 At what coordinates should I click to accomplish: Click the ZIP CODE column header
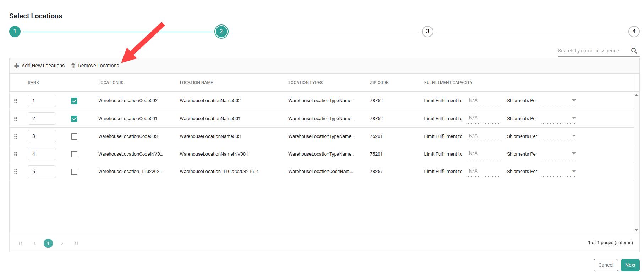click(x=379, y=83)
